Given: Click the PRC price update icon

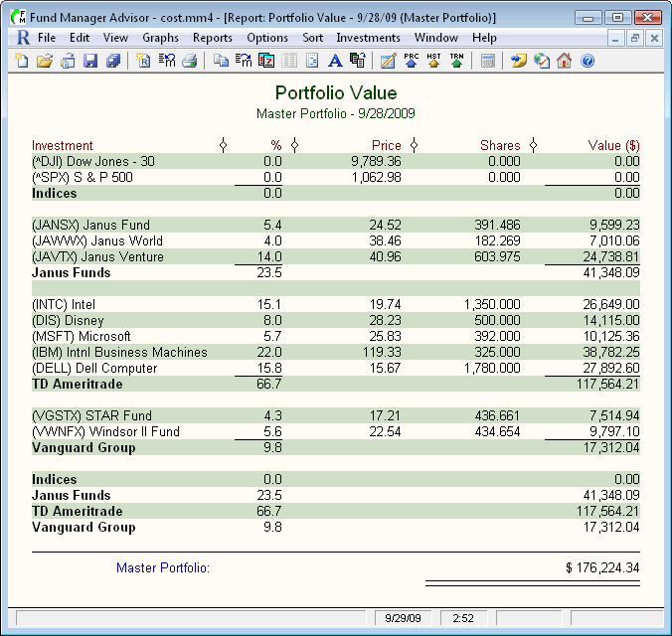Looking at the screenshot, I should [x=411, y=61].
